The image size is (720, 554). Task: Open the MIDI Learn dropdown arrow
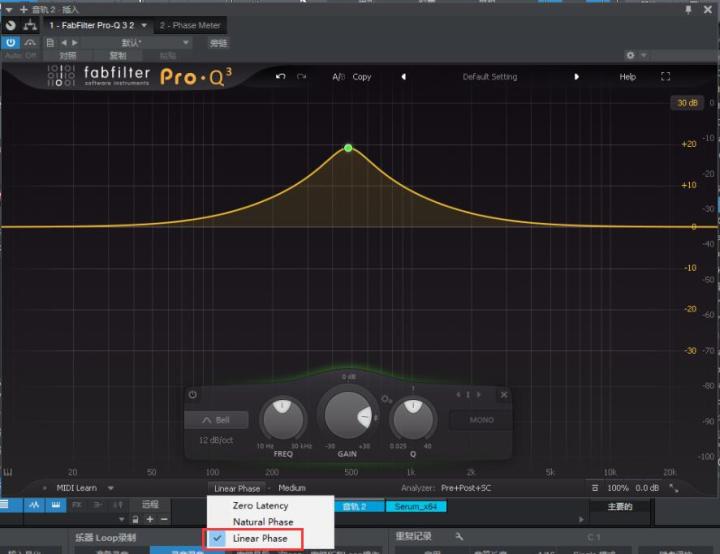tap(111, 488)
